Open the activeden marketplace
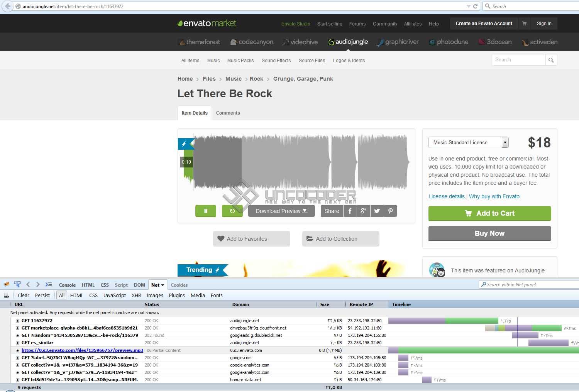Screen dimensions: 579x392 pyautogui.click(x=539, y=42)
